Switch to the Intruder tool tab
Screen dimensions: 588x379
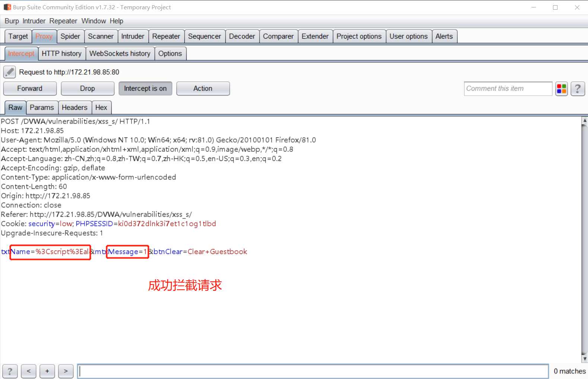tap(133, 36)
